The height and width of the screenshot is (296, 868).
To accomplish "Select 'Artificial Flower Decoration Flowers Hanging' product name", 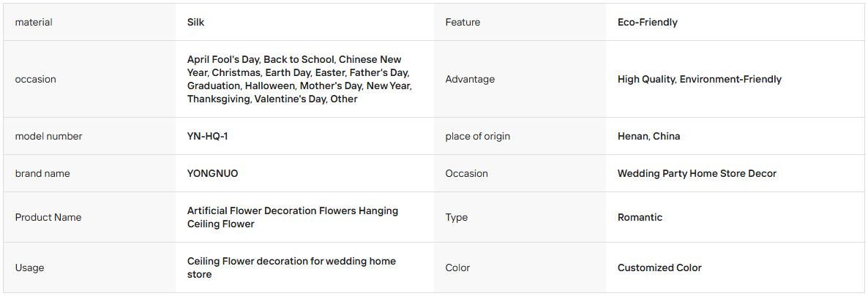I will 293,210.
